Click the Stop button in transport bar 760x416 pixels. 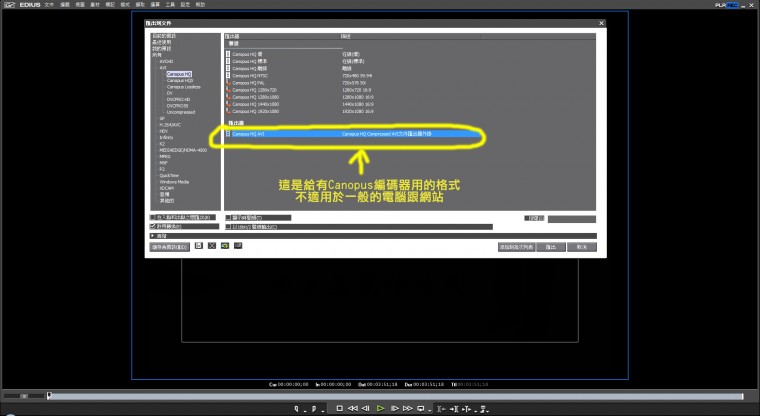[x=339, y=409]
